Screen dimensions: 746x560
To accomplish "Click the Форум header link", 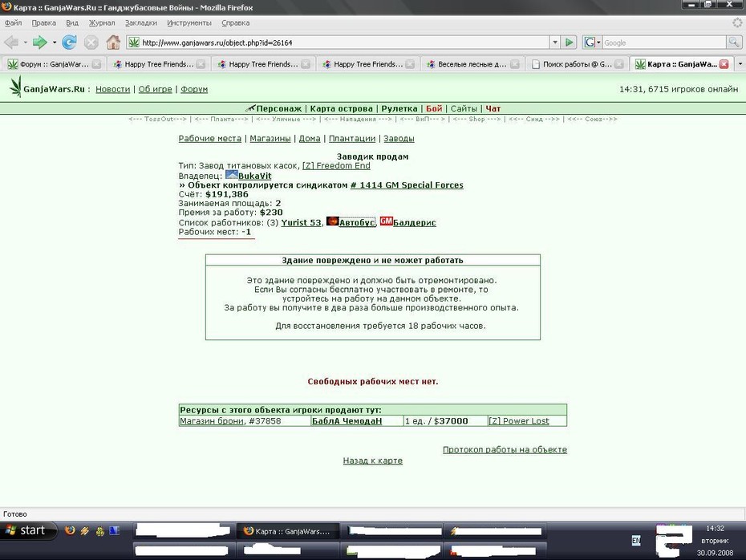I will [x=194, y=89].
